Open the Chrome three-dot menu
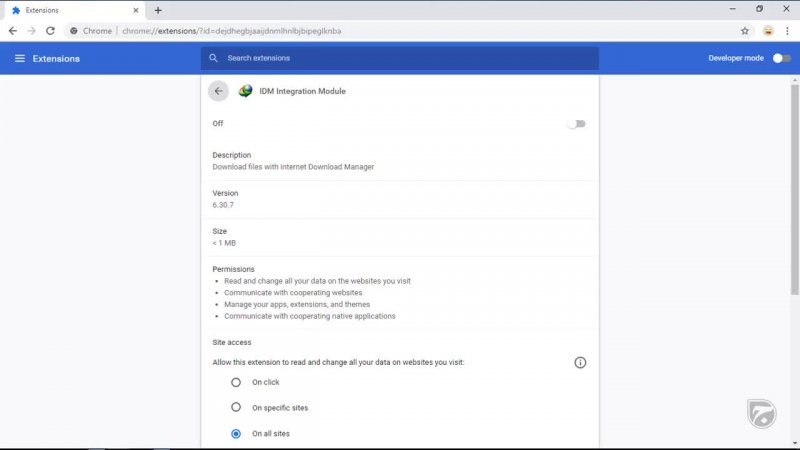This screenshot has height=450, width=800. (787, 31)
